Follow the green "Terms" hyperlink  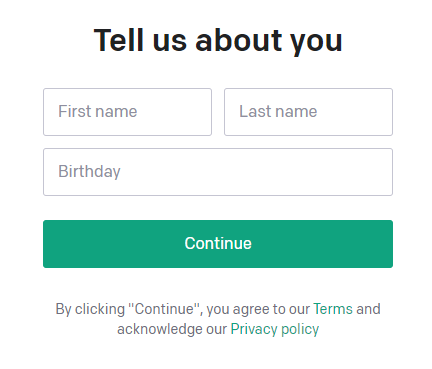tap(333, 309)
